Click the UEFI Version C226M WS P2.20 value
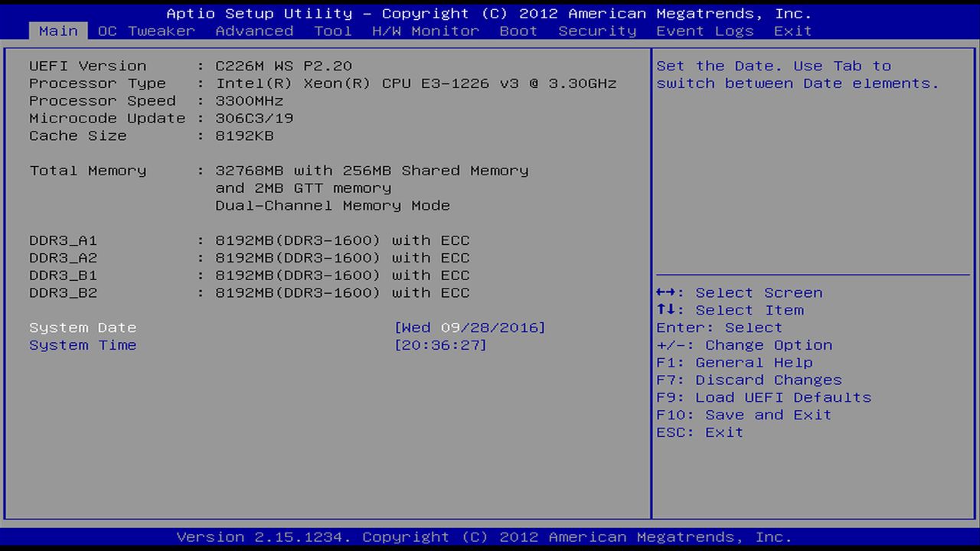The width and height of the screenshot is (980, 551). [284, 66]
